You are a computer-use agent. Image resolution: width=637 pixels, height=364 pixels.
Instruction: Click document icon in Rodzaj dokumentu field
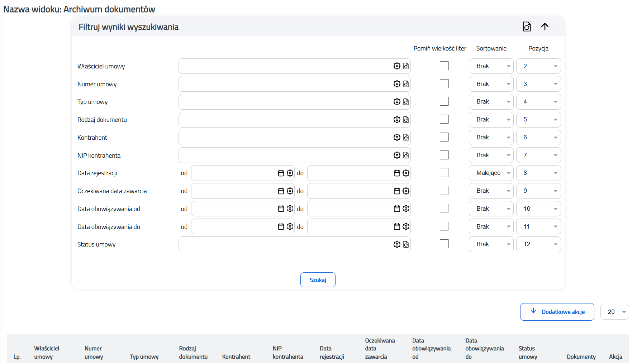pos(406,120)
